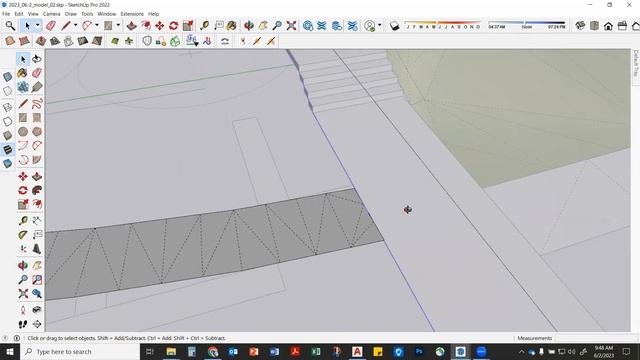
Task: Select the Sandbox From Contours tool
Action: click(x=10, y=41)
